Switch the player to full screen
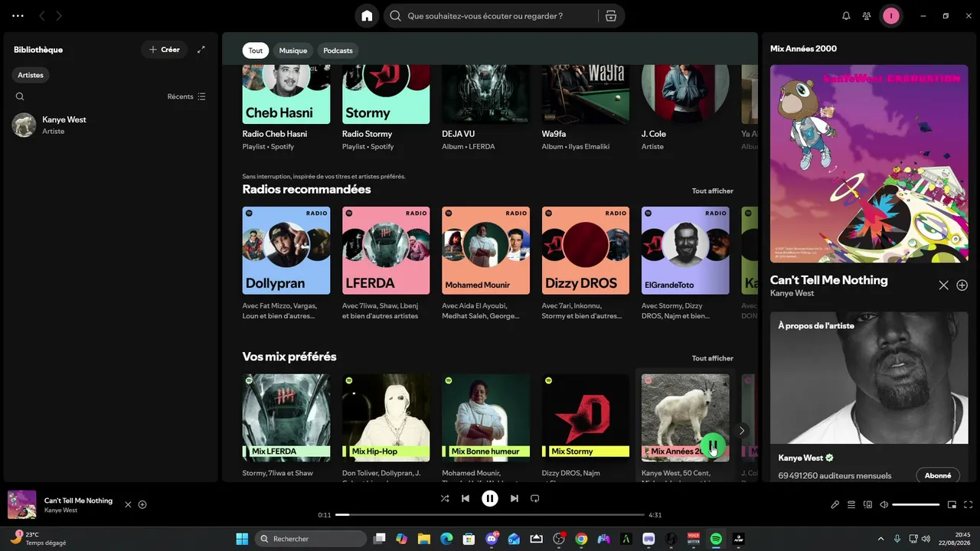 tap(969, 504)
